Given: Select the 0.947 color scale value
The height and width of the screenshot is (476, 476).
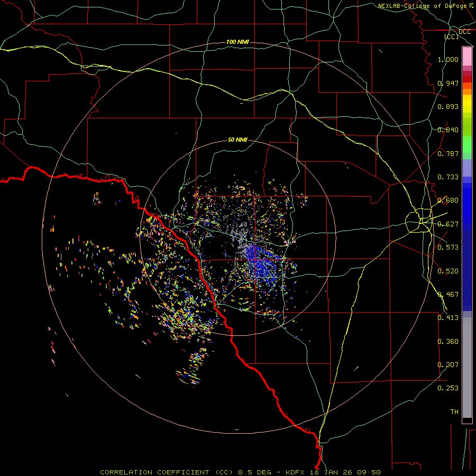Looking at the screenshot, I should tap(448, 83).
